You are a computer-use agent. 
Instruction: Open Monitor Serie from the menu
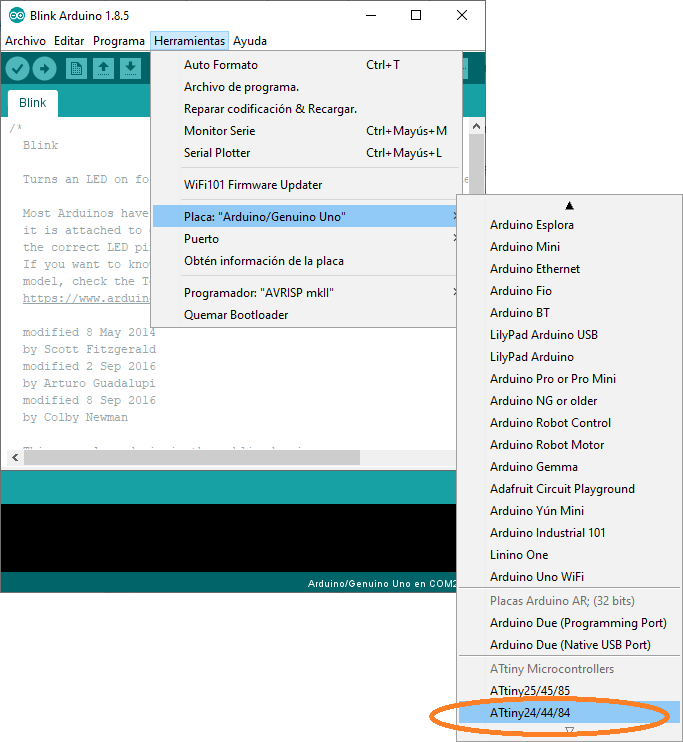click(307, 131)
